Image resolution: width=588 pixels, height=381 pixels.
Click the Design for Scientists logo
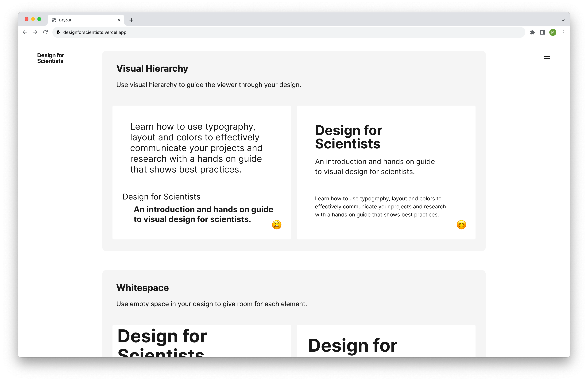point(50,58)
